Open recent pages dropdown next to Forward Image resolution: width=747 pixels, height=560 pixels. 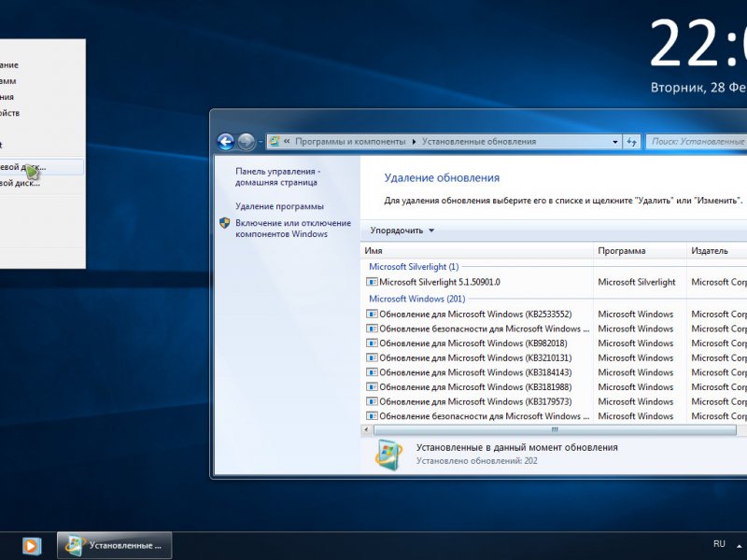point(260,142)
